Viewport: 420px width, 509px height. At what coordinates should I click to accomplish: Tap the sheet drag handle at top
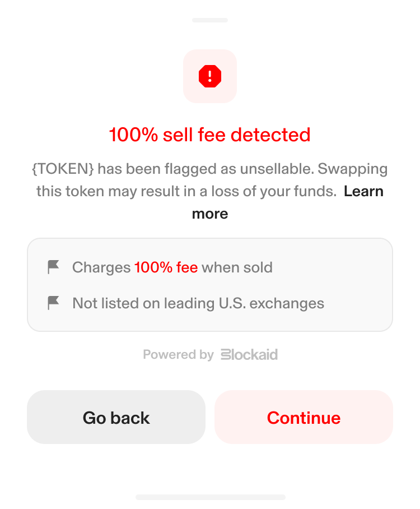click(x=210, y=20)
